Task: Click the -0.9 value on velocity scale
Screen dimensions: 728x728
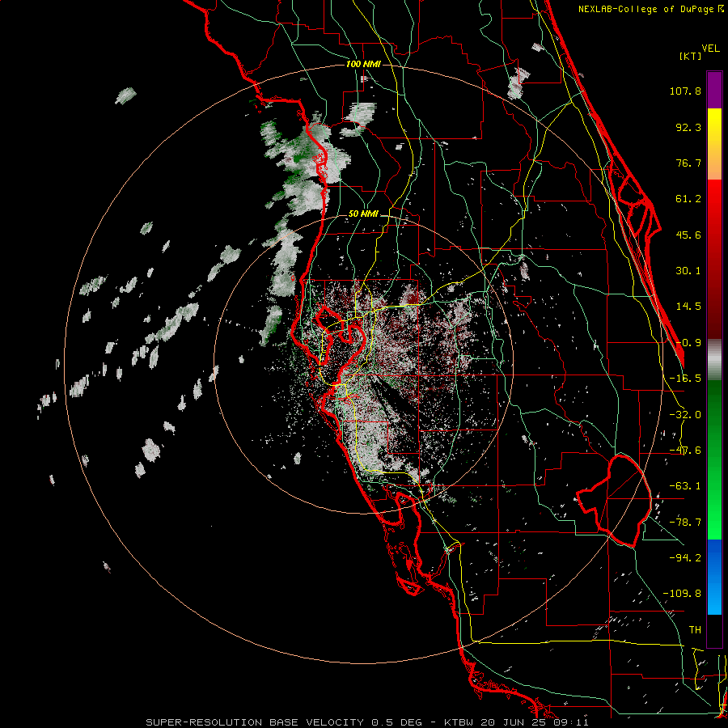Action: coord(688,343)
